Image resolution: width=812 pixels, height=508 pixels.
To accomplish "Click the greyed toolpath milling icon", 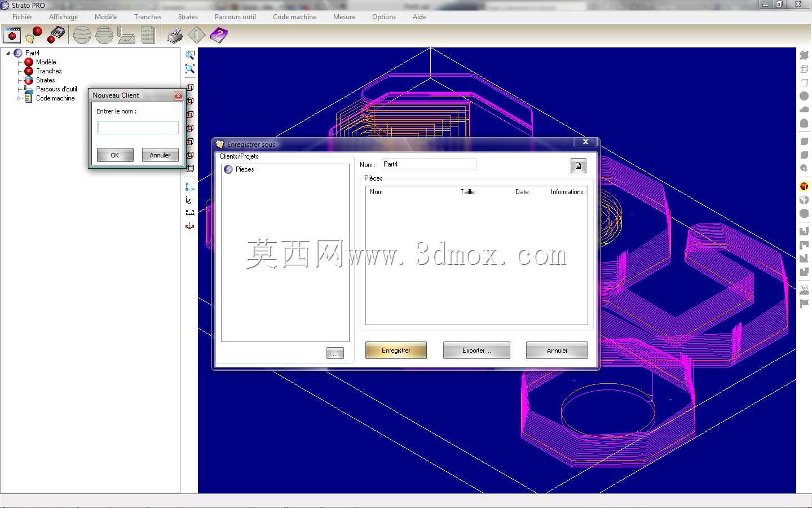I will (x=126, y=35).
